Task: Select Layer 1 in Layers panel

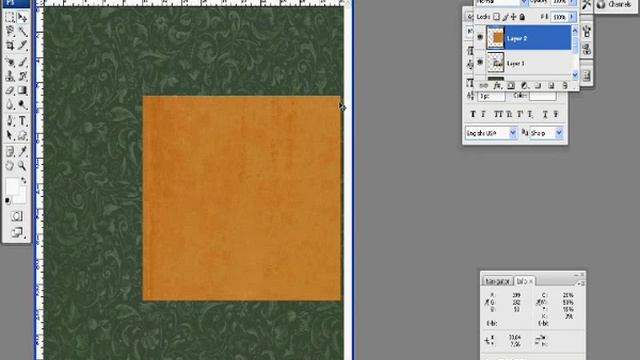Action: pos(528,63)
